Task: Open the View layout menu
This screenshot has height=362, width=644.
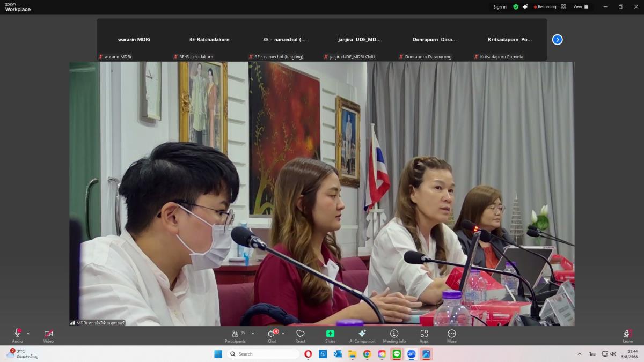Action: [581, 7]
